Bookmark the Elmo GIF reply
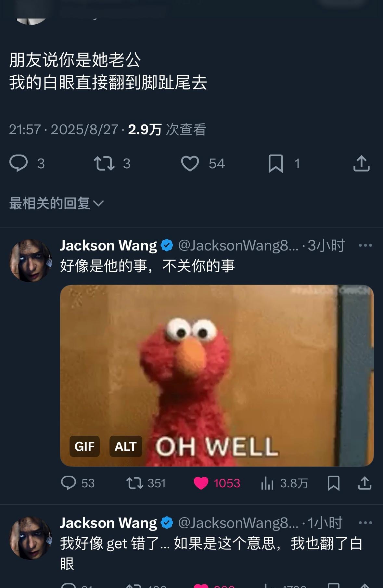The height and width of the screenshot is (588, 383). click(334, 483)
